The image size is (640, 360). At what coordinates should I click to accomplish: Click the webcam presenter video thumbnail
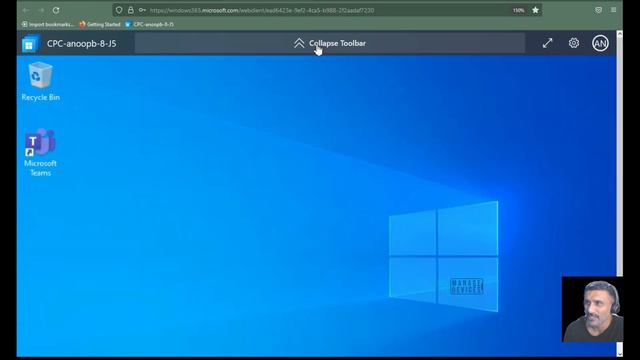click(x=592, y=309)
